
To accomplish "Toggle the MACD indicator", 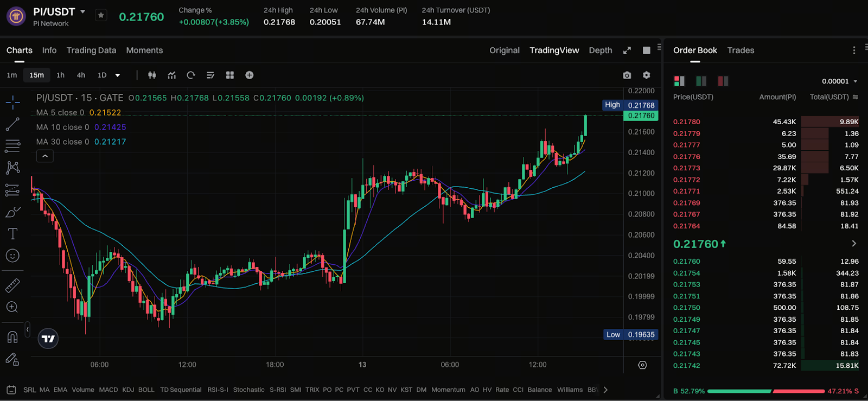I will (x=108, y=390).
